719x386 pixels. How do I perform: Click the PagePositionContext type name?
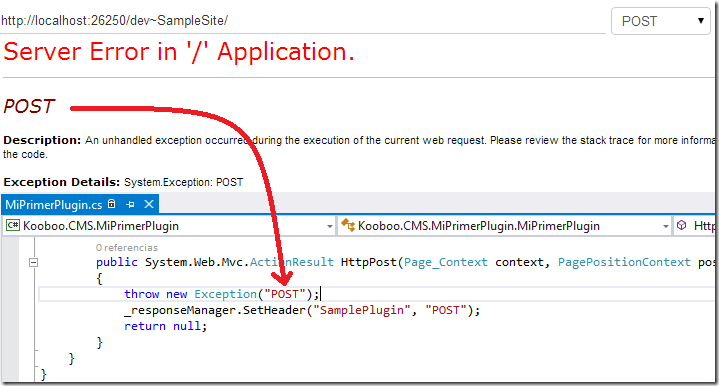point(624,262)
